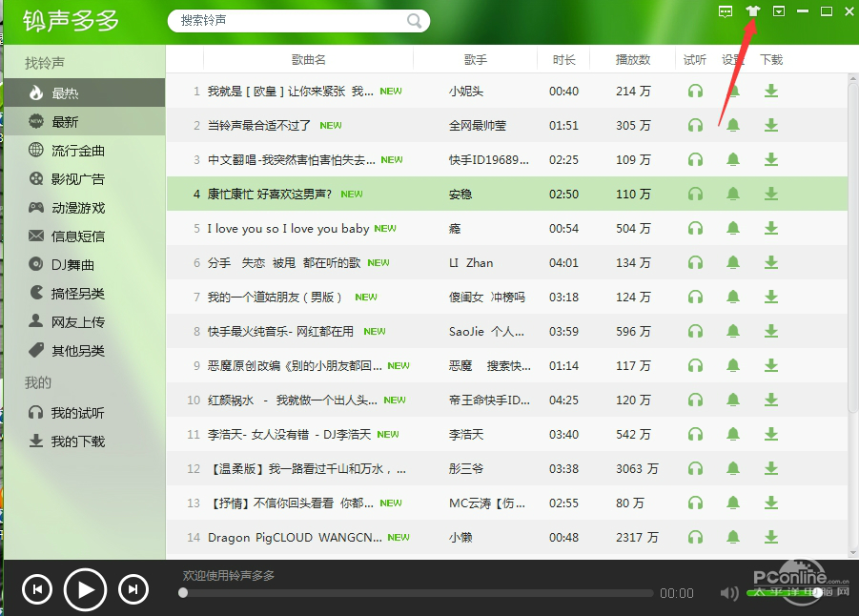The height and width of the screenshot is (616, 859).
Task: Preview song 13 抒情 track
Action: [695, 503]
